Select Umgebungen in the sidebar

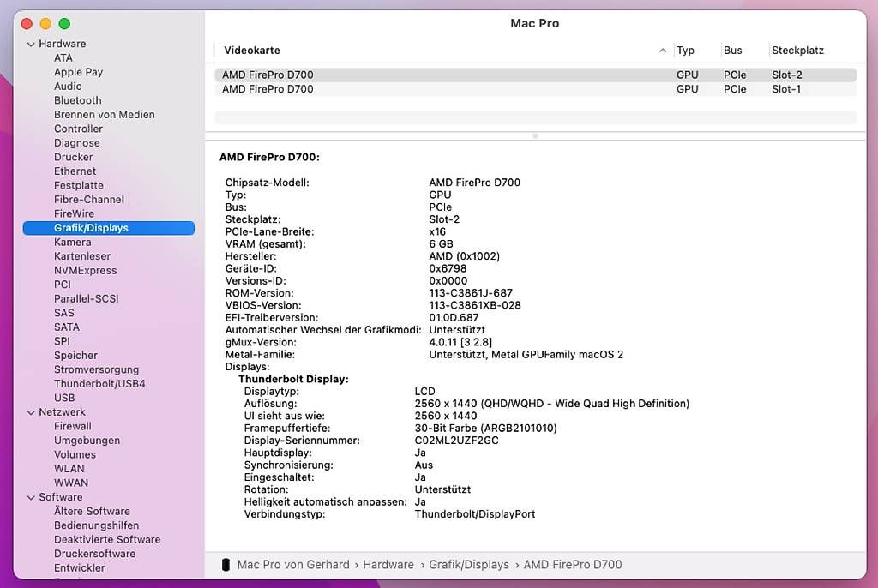tap(87, 441)
